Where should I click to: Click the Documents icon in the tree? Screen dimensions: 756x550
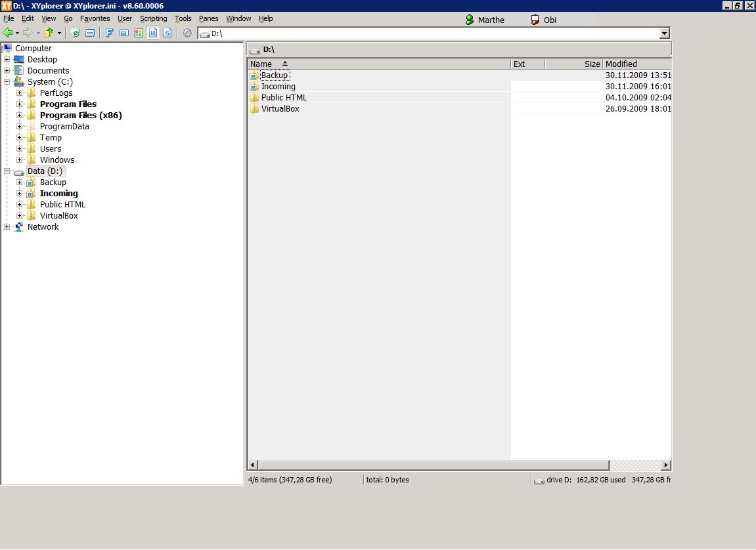[x=19, y=70]
